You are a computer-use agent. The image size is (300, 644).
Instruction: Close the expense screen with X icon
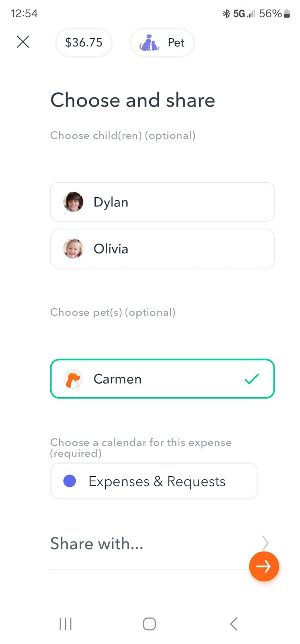[x=23, y=41]
